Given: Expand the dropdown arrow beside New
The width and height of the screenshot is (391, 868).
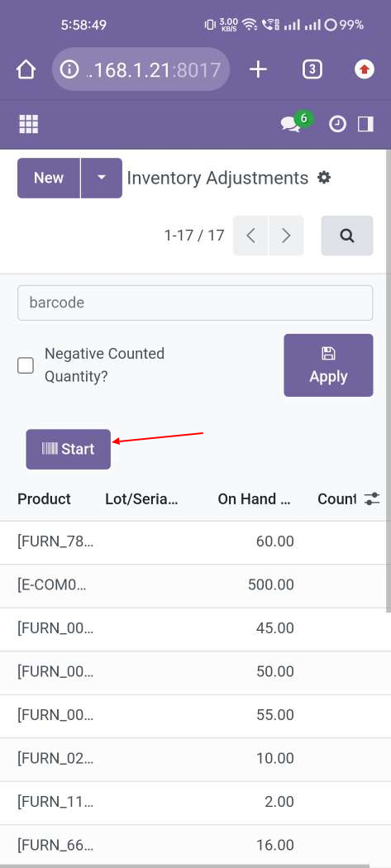Looking at the screenshot, I should [102, 178].
